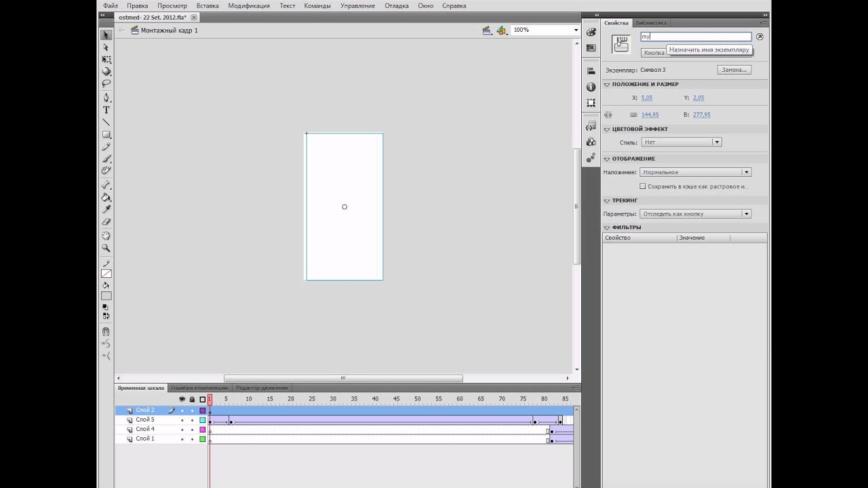Select the Eraser tool
Screen dimensions: 868x488
pos(106,222)
